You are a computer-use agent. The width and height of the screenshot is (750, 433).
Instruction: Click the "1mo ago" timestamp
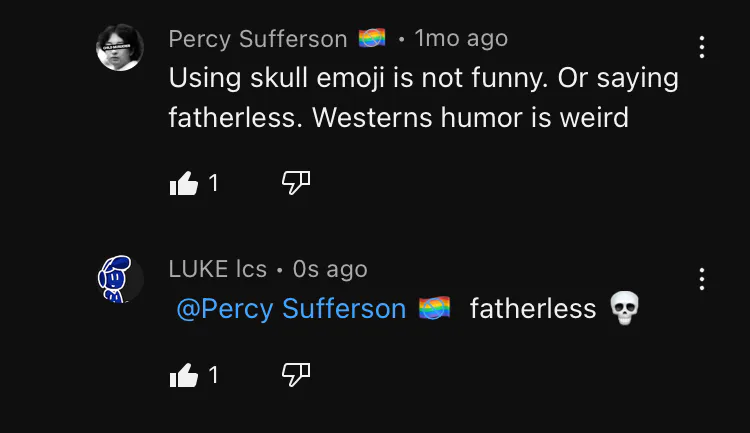click(461, 39)
